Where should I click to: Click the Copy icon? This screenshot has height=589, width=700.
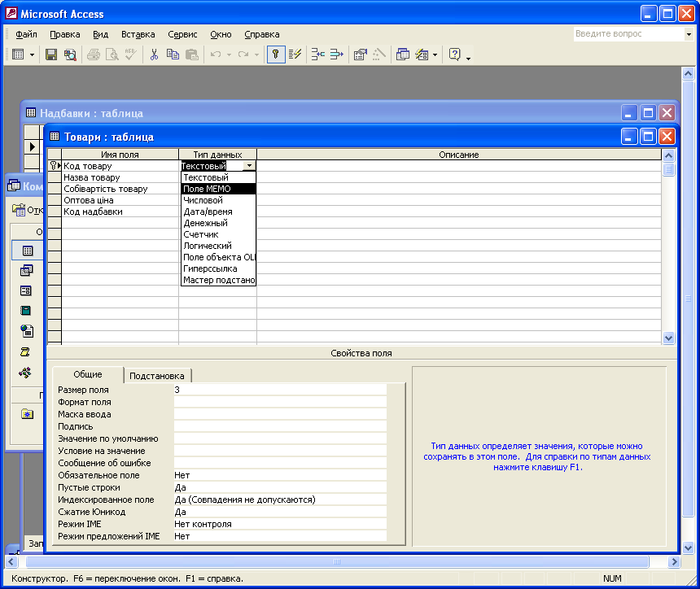point(173,55)
